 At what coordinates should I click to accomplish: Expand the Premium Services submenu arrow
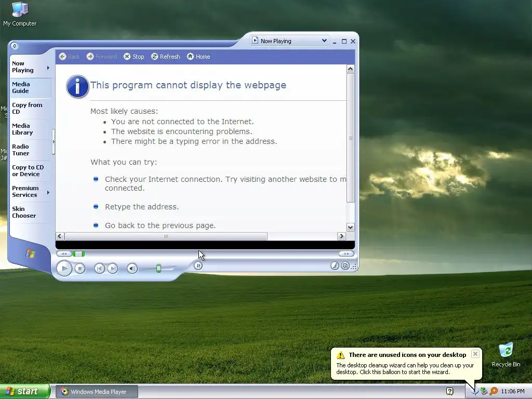(x=48, y=192)
